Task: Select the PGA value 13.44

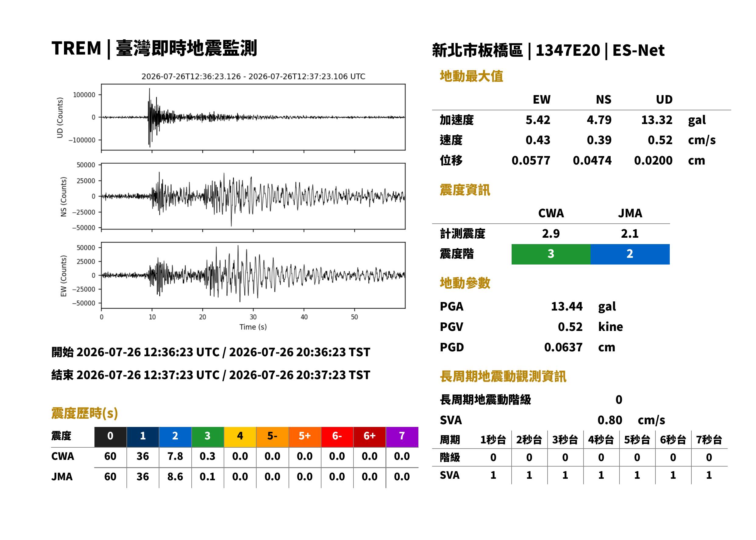Action: [x=567, y=306]
